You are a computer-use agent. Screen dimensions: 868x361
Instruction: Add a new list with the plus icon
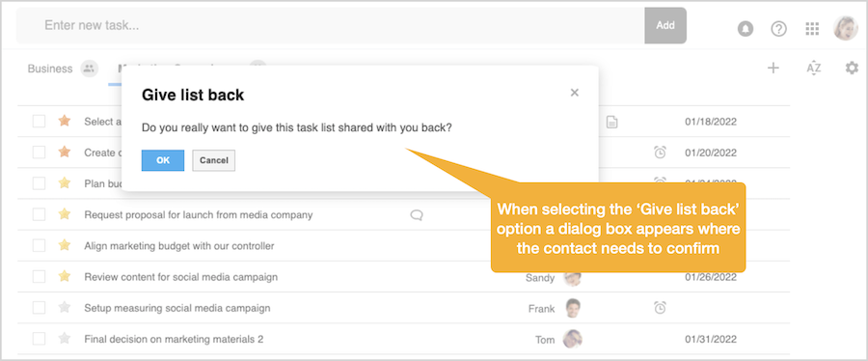click(773, 69)
